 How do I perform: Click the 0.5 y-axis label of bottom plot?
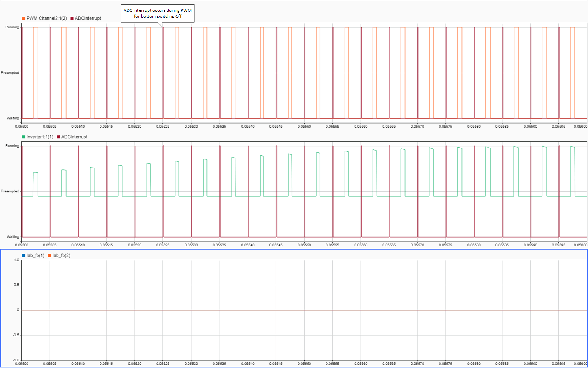click(16, 285)
